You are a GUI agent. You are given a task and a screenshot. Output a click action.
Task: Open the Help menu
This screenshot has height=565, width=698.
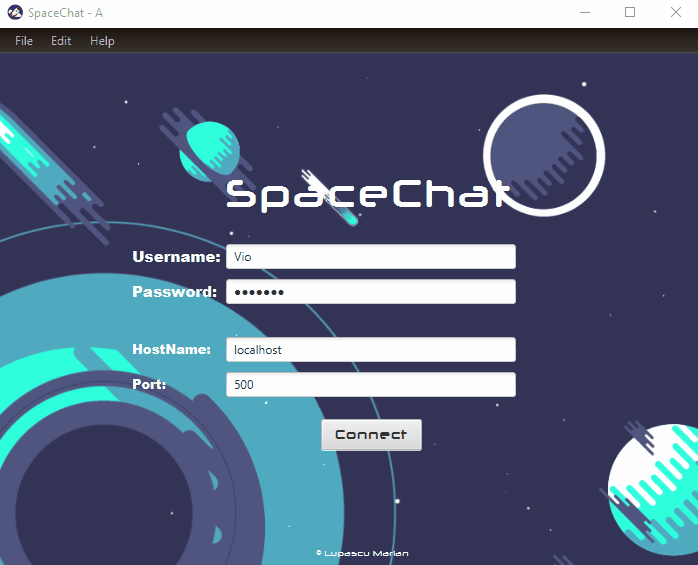(x=102, y=41)
